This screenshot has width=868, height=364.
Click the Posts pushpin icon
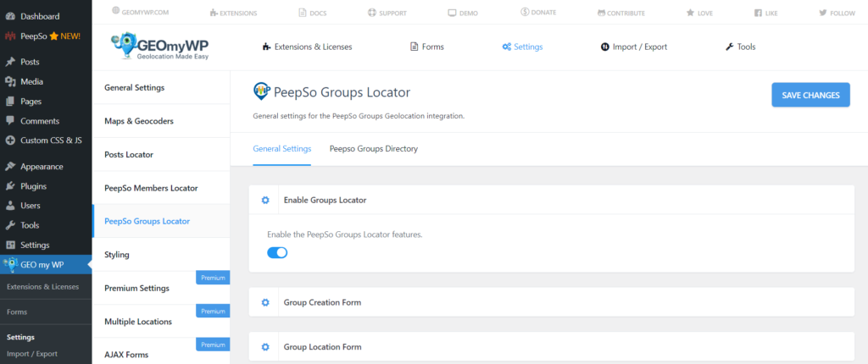(10, 62)
